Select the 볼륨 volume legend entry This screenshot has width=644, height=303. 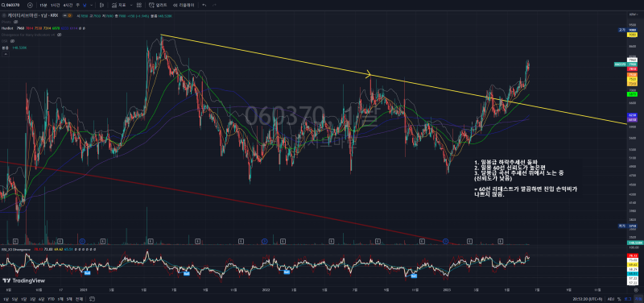click(5, 48)
